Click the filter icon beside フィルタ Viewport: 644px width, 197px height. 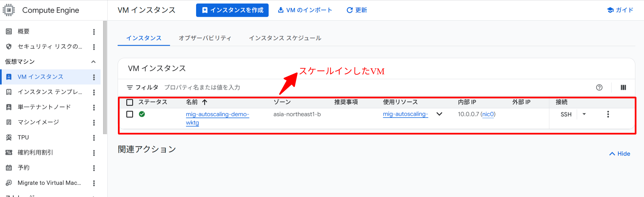130,87
